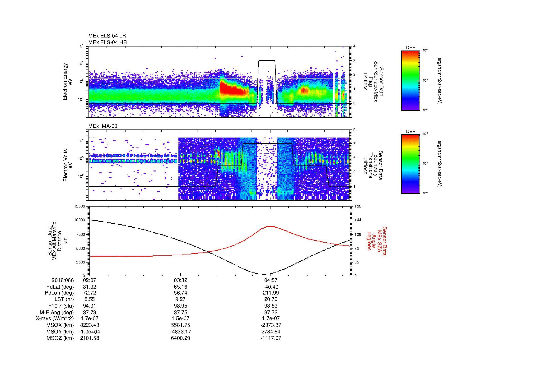Viewport: 555px width, 392px height.
Task: Click the PdLat value 65.16
Action: point(180,287)
